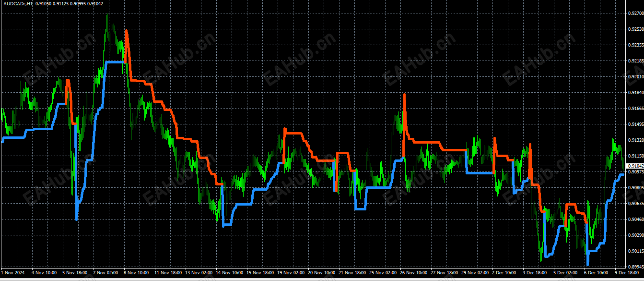Click the 26 Nov 10:00 time label
The height and width of the screenshot is (281, 644).
414,272
